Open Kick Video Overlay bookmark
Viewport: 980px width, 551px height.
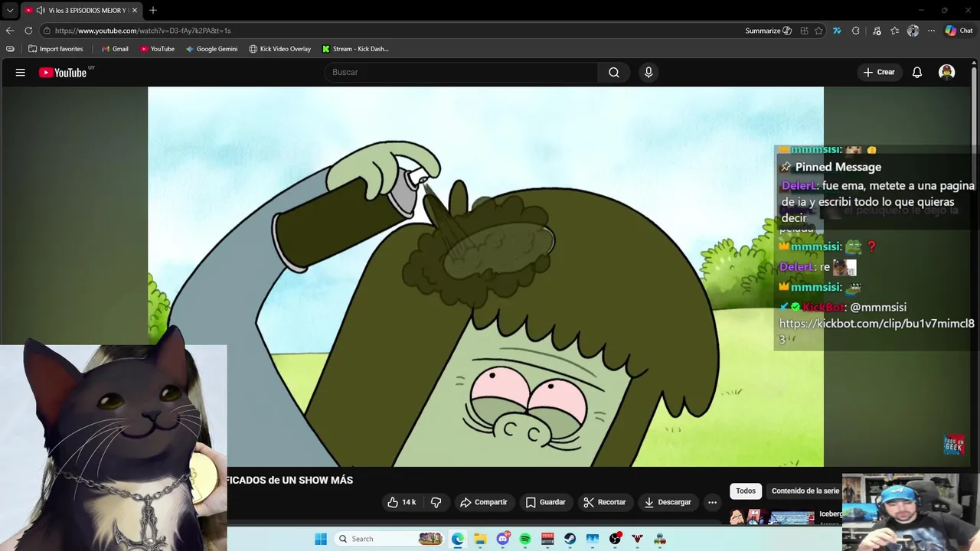pos(279,49)
